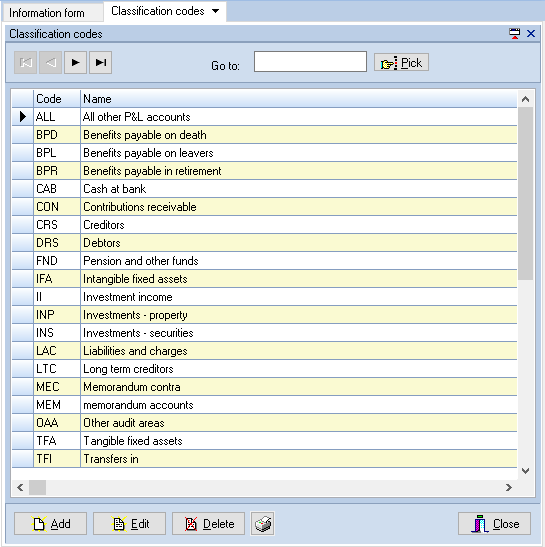Select the 'Creditors' row
Viewport: 545px width, 547px height.
264,225
